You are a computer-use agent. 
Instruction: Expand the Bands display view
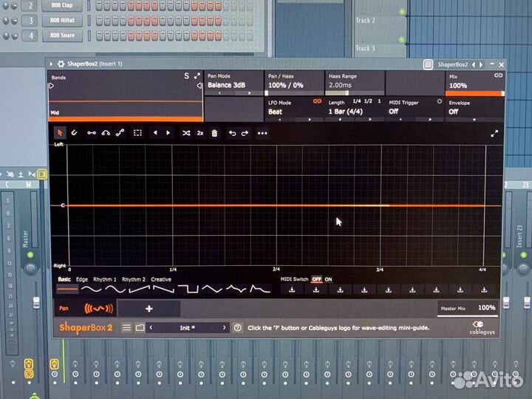point(197,75)
